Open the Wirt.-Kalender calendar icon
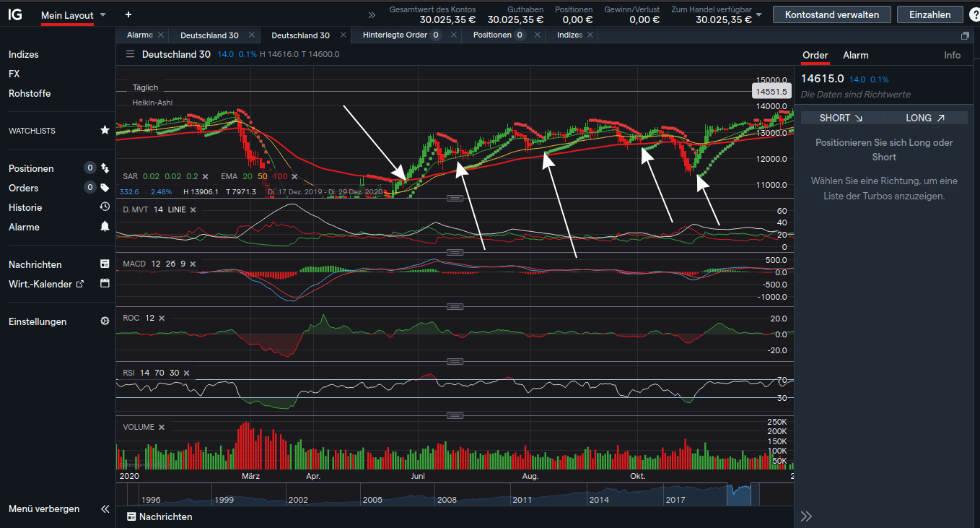The height and width of the screenshot is (528, 980). tap(105, 284)
